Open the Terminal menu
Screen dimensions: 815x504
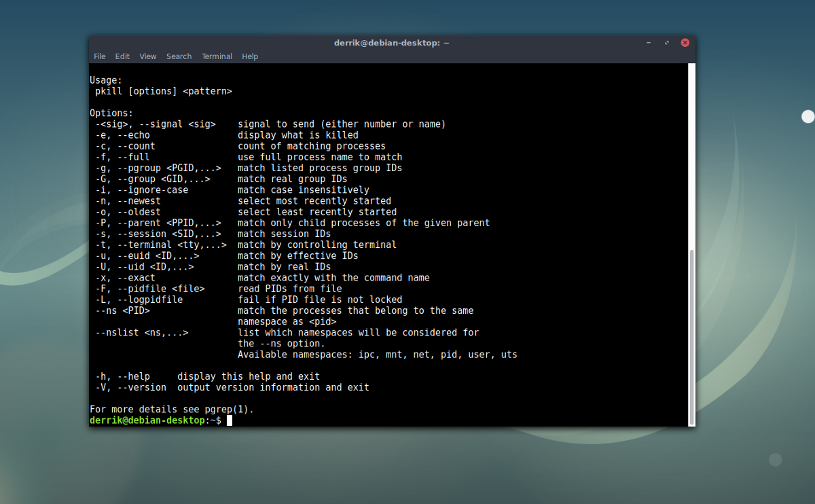[217, 56]
